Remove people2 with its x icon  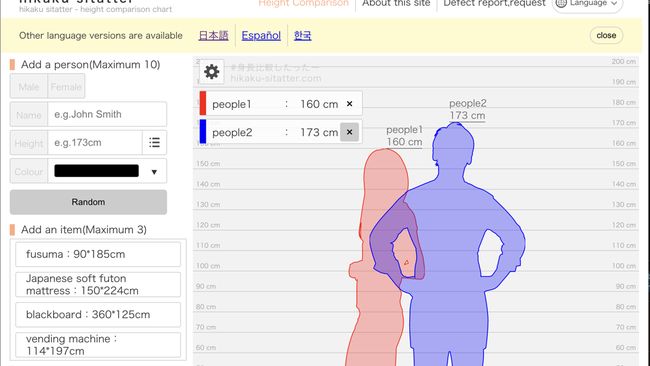point(349,132)
